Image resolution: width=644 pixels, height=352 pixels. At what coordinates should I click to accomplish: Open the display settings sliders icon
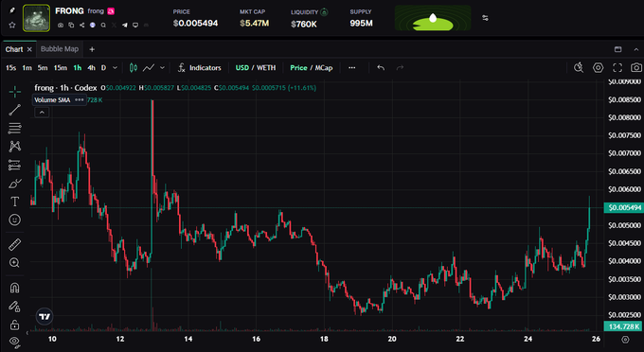coord(485,18)
